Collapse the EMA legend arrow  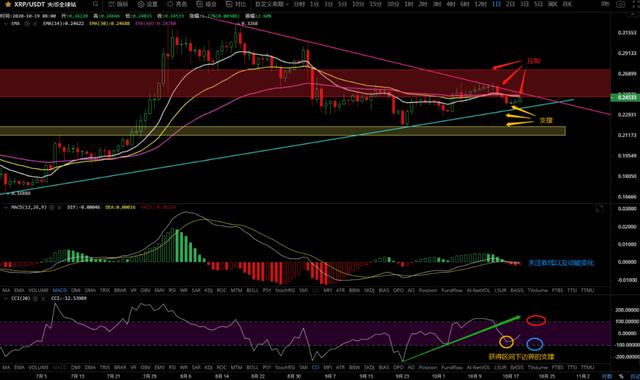click(x=5, y=24)
